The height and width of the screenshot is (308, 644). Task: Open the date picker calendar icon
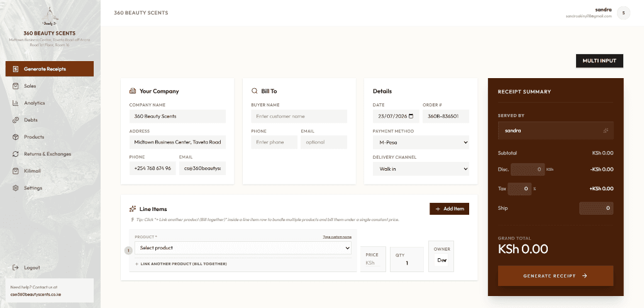coord(411,117)
